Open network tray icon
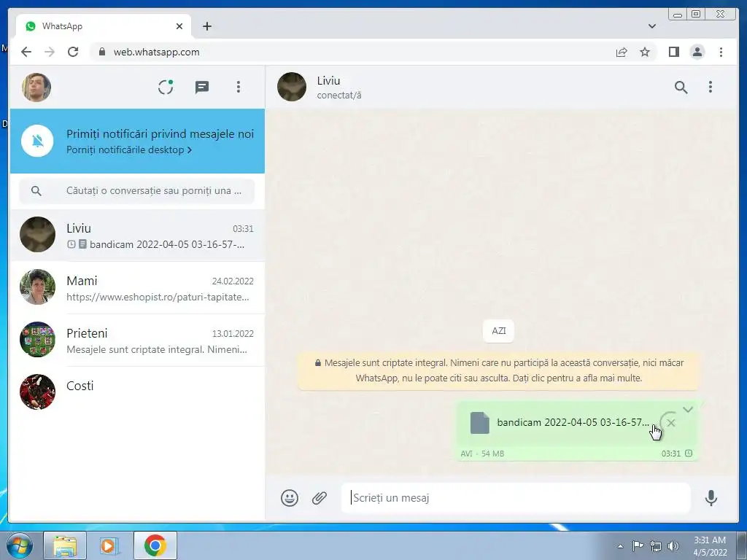The image size is (747, 560). (656, 546)
